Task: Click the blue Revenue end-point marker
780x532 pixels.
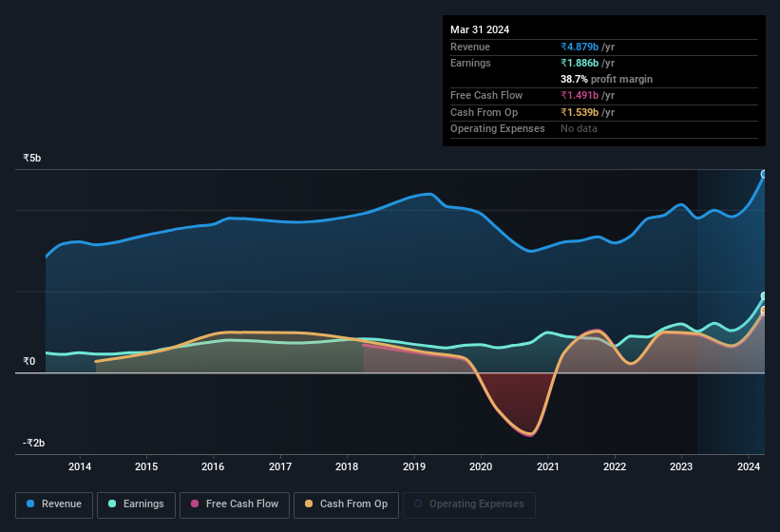Action: [x=763, y=174]
